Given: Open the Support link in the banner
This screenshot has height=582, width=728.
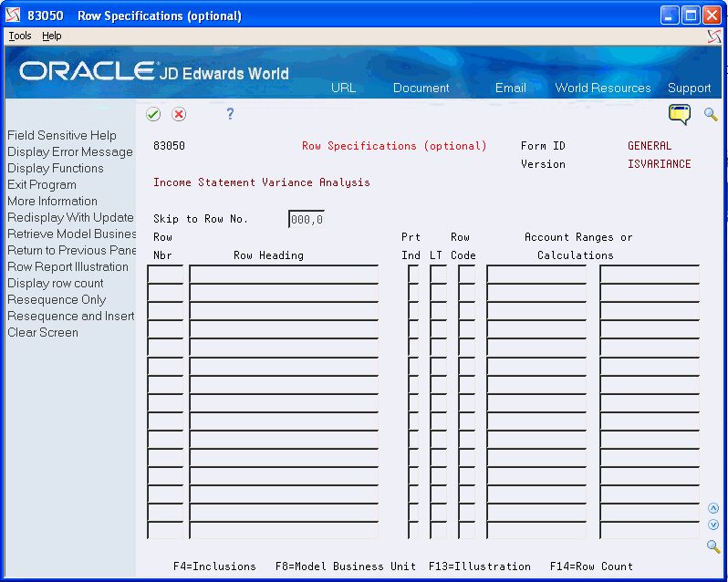Looking at the screenshot, I should [x=689, y=88].
